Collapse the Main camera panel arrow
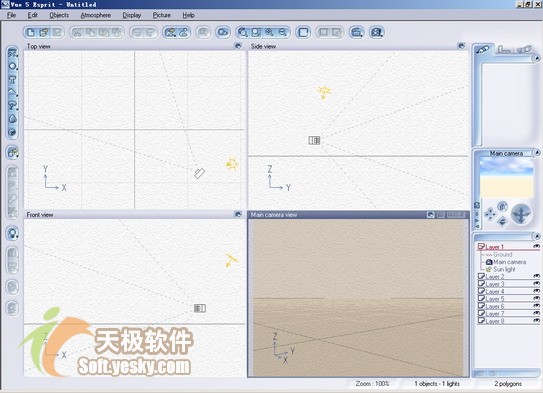 (x=536, y=153)
